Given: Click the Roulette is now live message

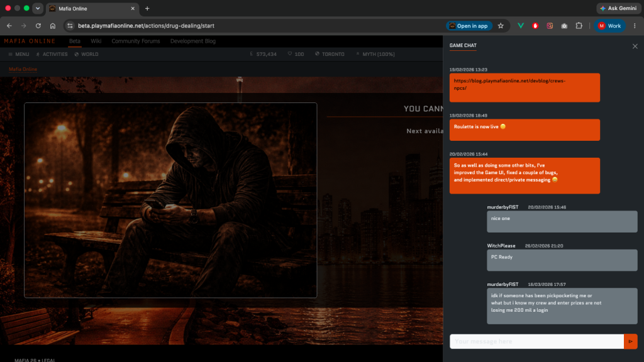Looking at the screenshot, I should pyautogui.click(x=525, y=129).
